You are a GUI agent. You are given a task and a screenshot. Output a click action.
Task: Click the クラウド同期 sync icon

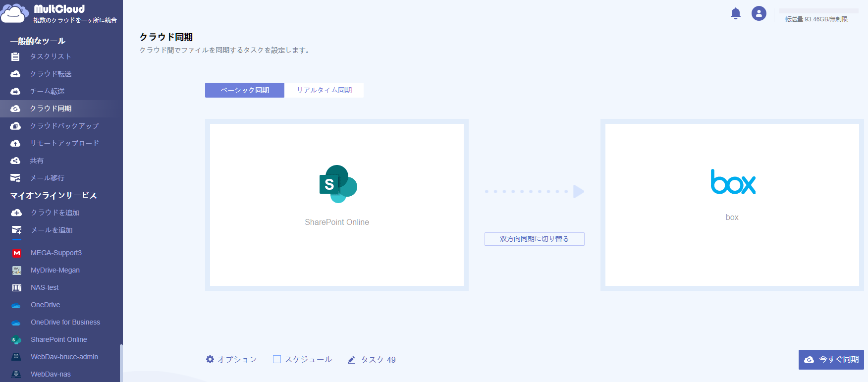[15, 109]
